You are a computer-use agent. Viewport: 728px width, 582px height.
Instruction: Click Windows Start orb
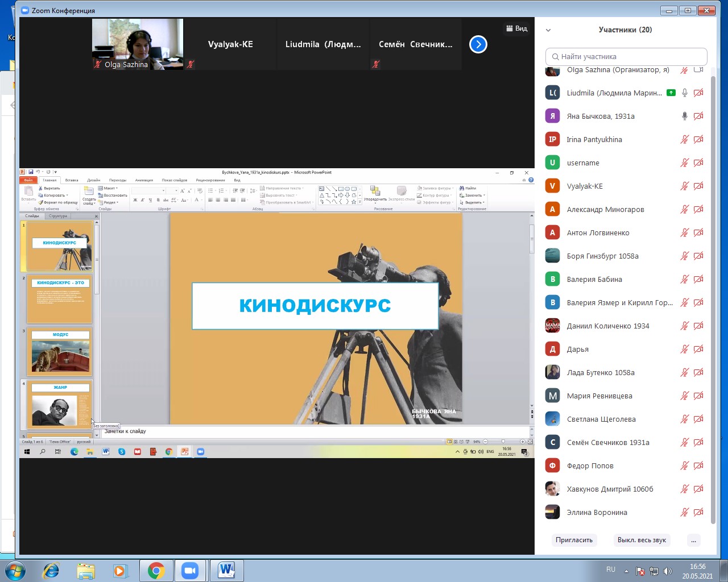15,571
